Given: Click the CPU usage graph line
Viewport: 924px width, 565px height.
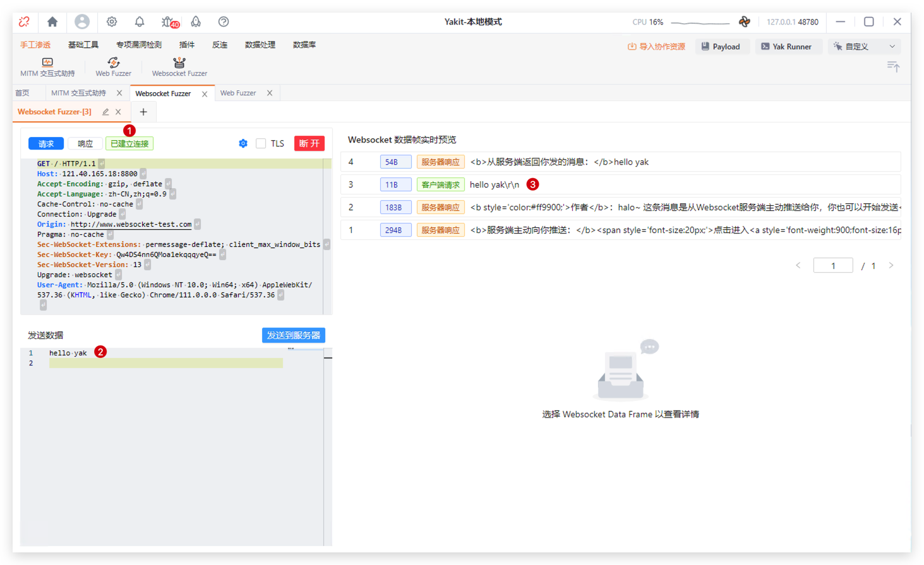Looking at the screenshot, I should coord(700,23).
